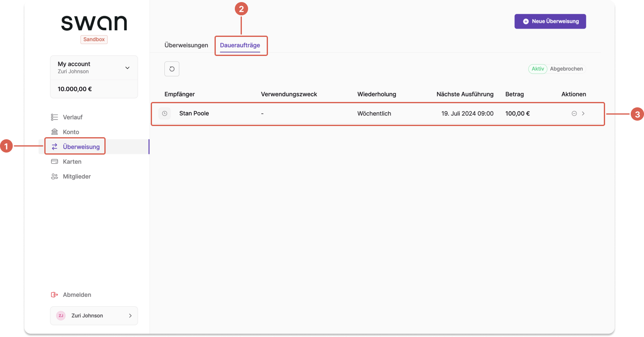Select the Aktiv status filter
This screenshot has width=644, height=337.
pyautogui.click(x=538, y=69)
